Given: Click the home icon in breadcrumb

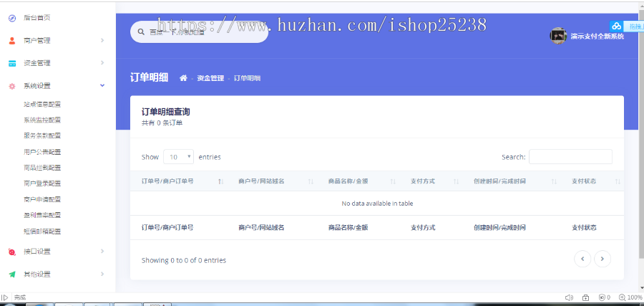Looking at the screenshot, I should 183,78.
